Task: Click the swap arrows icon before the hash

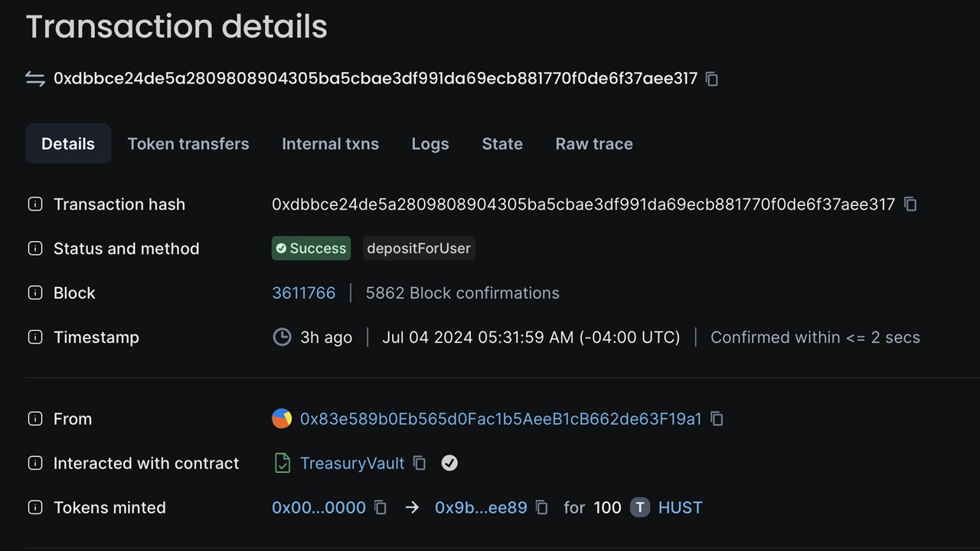Action: (34, 78)
